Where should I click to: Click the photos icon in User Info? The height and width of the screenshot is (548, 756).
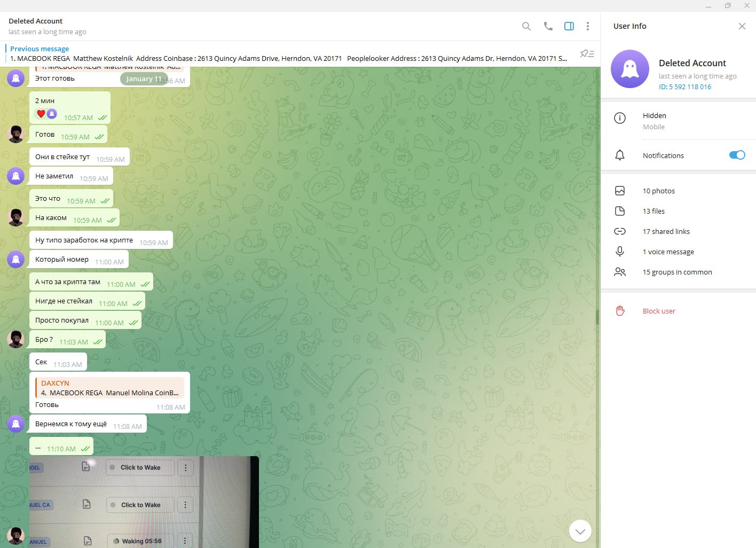[620, 191]
